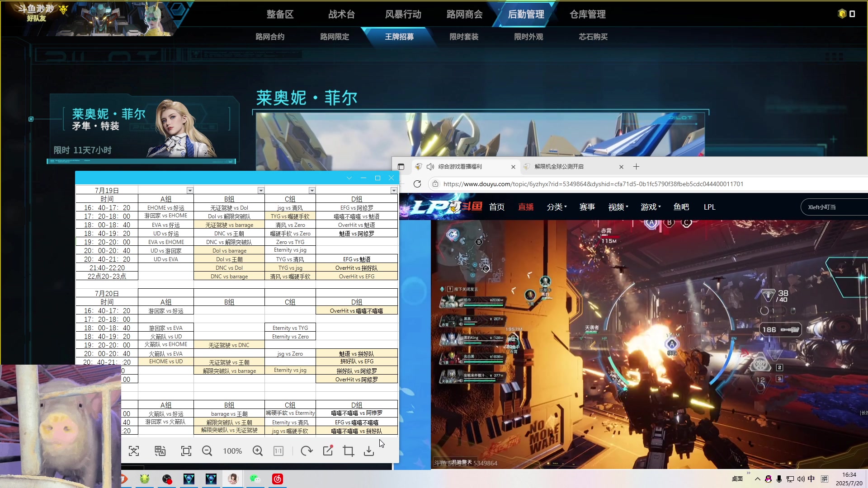This screenshot has width=868, height=488.
Task: Click the network monitor tray icon
Action: (790, 479)
